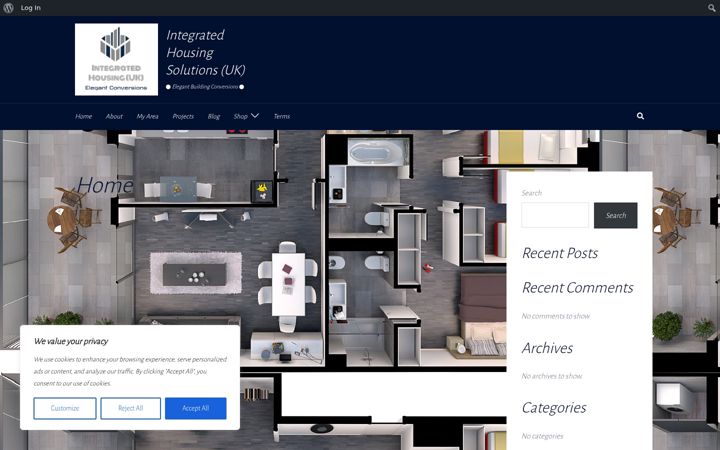The image size is (720, 450).
Task: Expand the Shop submenu chevron
Action: tap(255, 116)
